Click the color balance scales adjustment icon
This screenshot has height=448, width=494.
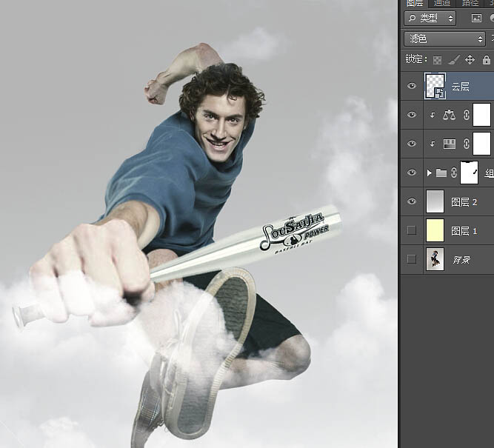click(449, 115)
